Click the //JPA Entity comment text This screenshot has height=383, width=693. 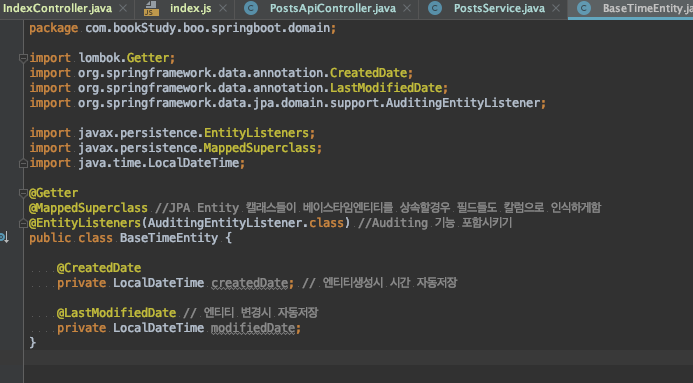point(378,208)
